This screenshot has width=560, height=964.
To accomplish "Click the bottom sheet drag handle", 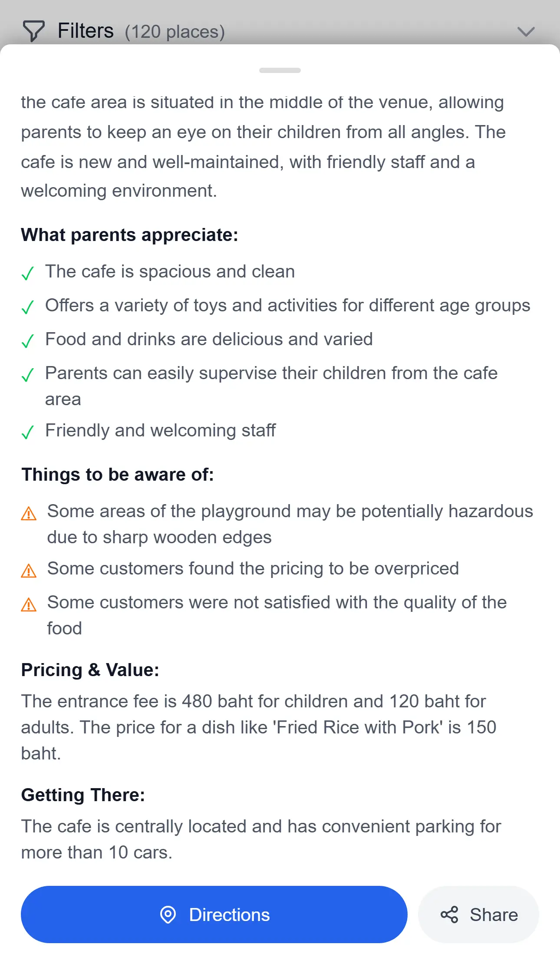I will coord(280,70).
